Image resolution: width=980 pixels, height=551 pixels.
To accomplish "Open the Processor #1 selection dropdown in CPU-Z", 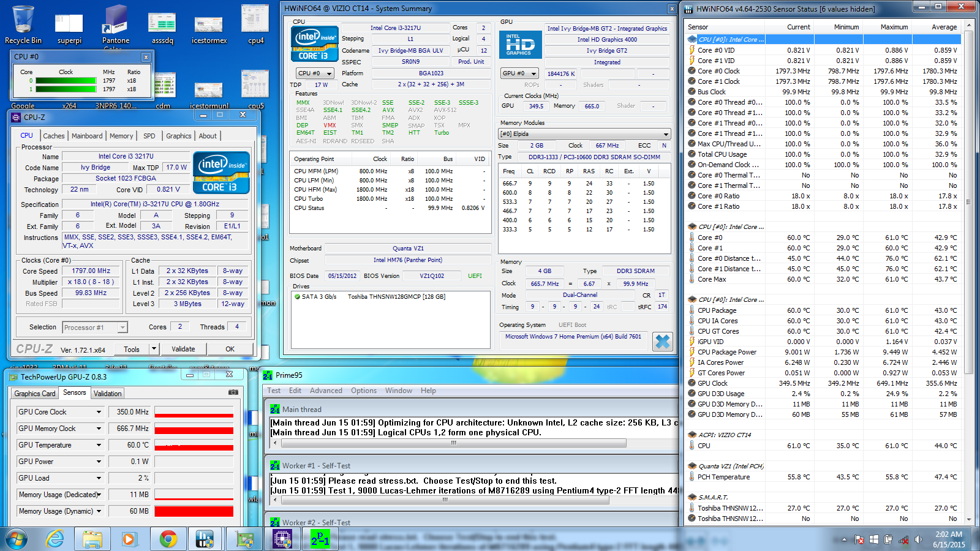I will [x=95, y=328].
